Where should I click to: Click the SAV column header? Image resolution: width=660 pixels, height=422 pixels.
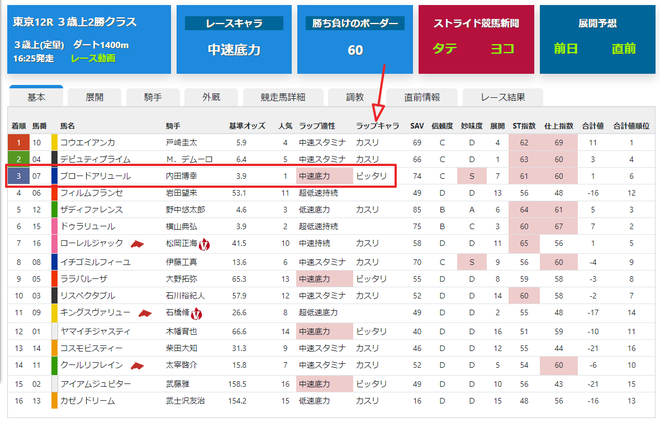click(417, 126)
